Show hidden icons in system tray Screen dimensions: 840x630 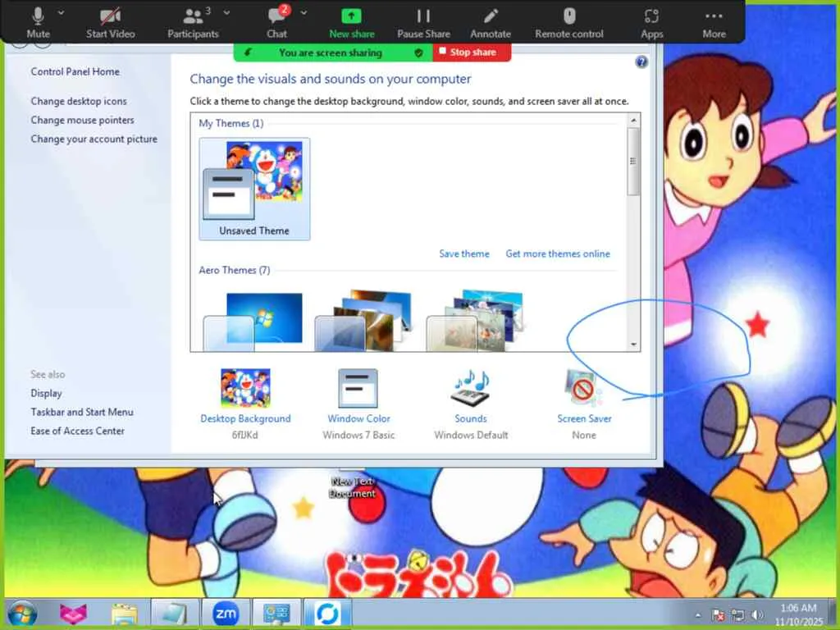[x=697, y=615]
